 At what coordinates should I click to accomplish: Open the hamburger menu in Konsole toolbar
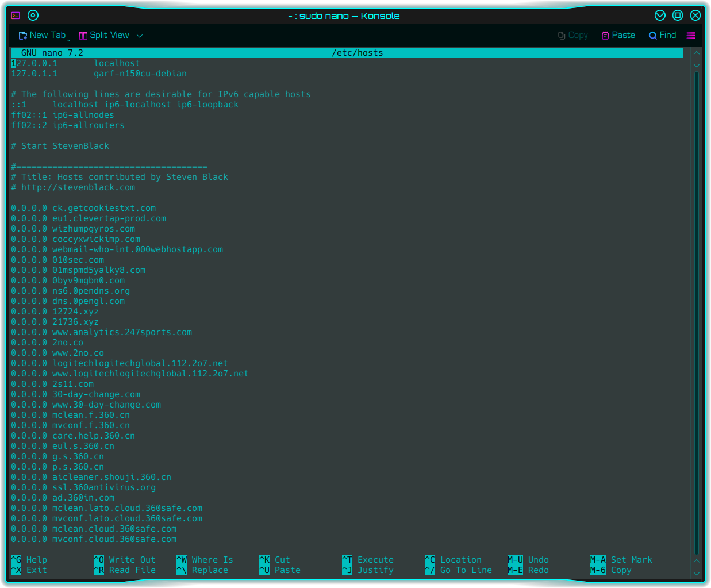click(691, 35)
